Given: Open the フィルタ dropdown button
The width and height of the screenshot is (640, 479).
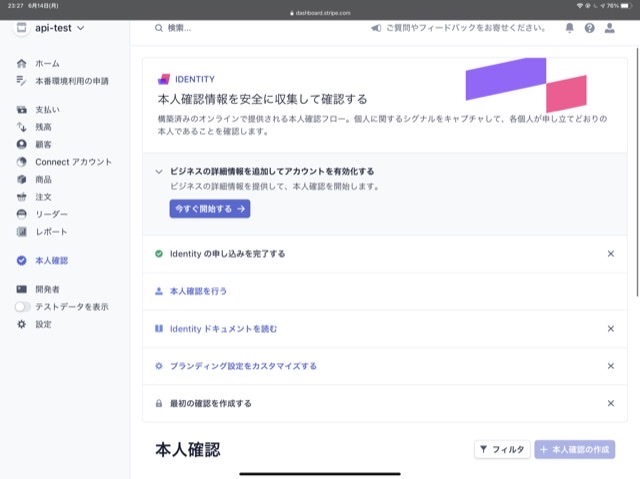Looking at the screenshot, I should coord(502,450).
